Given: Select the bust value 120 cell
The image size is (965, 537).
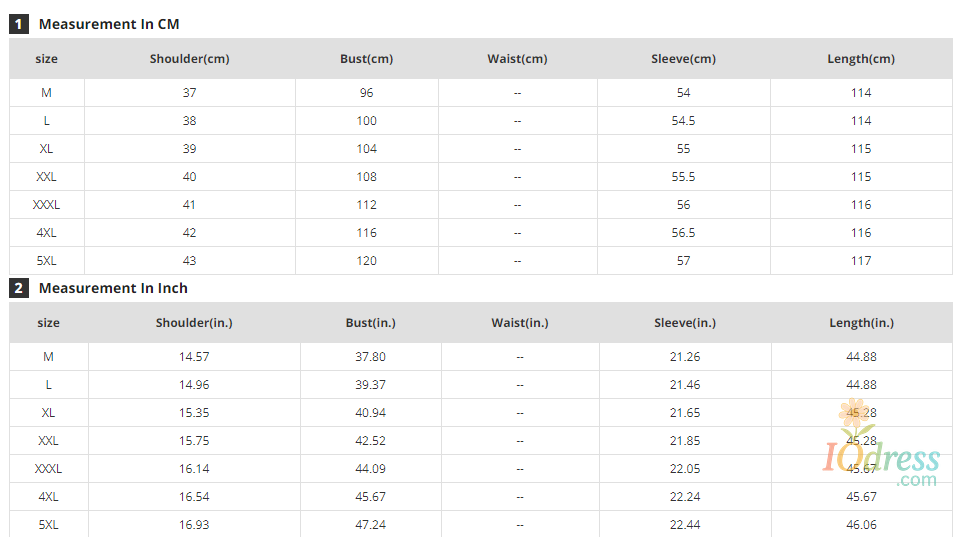Looking at the screenshot, I should (x=366, y=261).
